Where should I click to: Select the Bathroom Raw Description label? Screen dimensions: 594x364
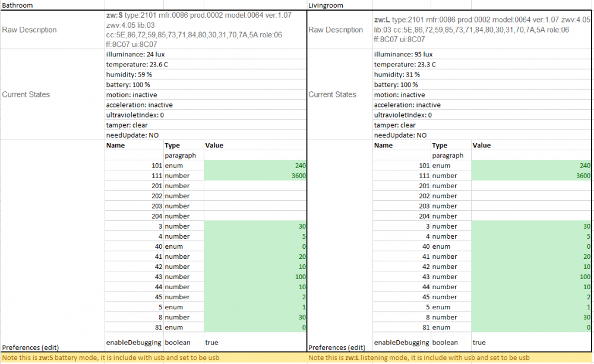[x=30, y=30]
